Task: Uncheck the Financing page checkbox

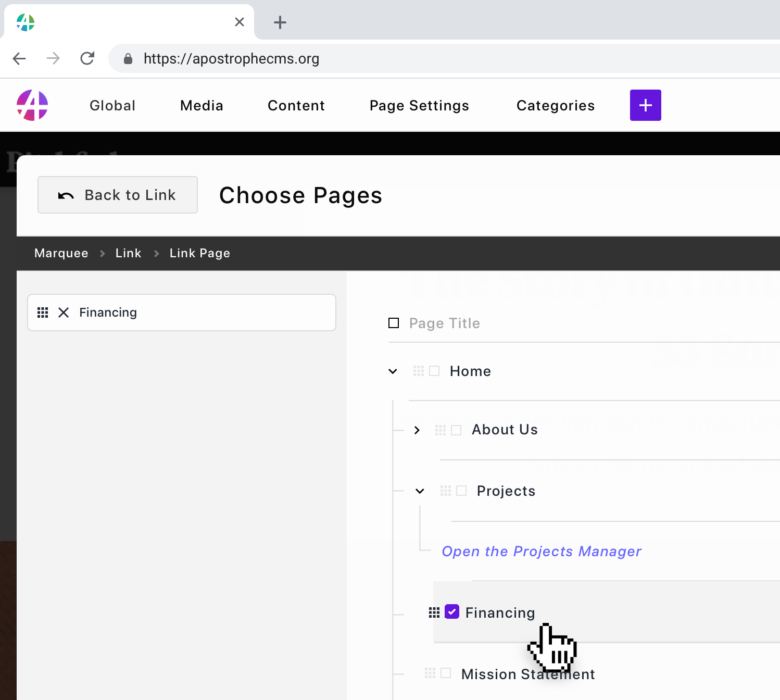Action: tap(451, 612)
